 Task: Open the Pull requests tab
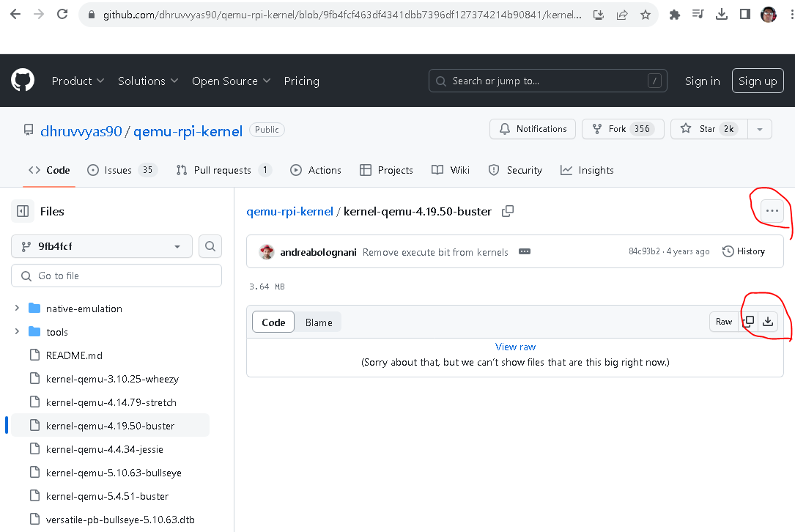223,170
